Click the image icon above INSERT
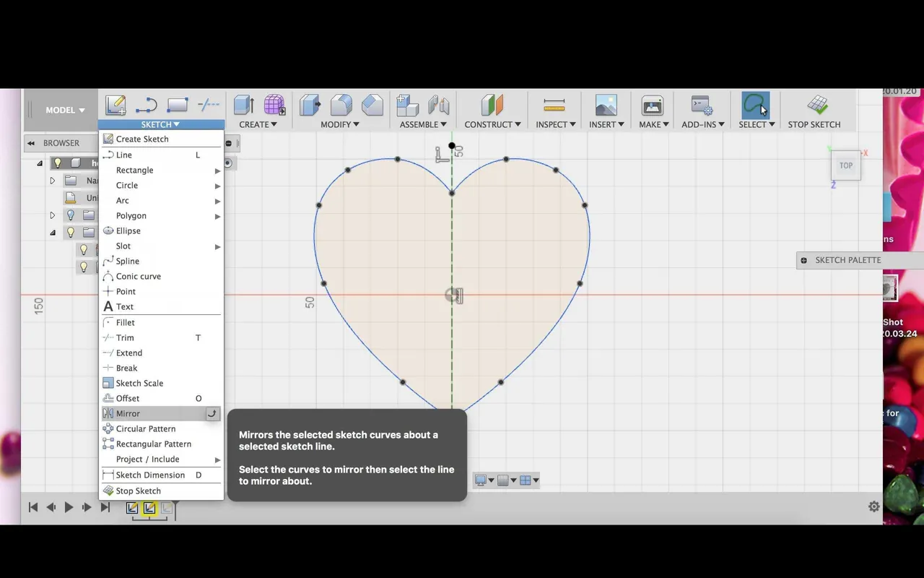Screen dimensions: 924x578 point(606,105)
